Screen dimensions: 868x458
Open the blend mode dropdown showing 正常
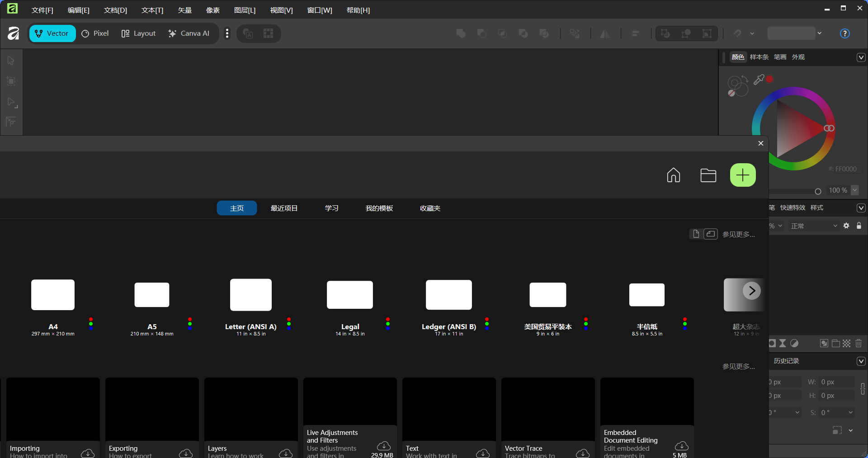[x=814, y=226]
